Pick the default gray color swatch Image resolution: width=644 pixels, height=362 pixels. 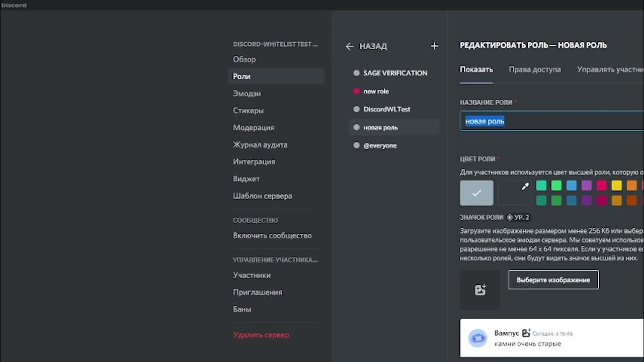click(476, 193)
